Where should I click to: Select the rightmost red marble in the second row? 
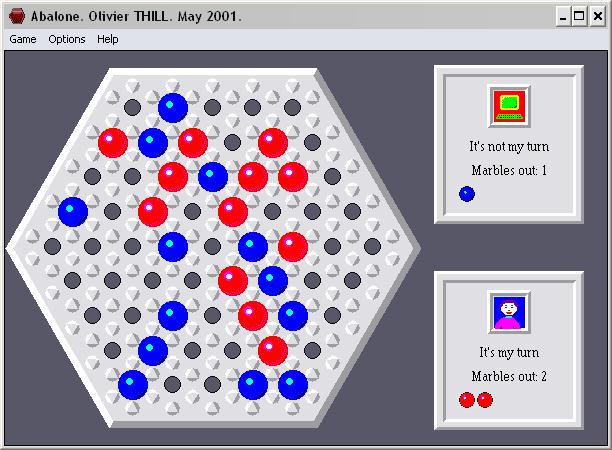pos(273,143)
